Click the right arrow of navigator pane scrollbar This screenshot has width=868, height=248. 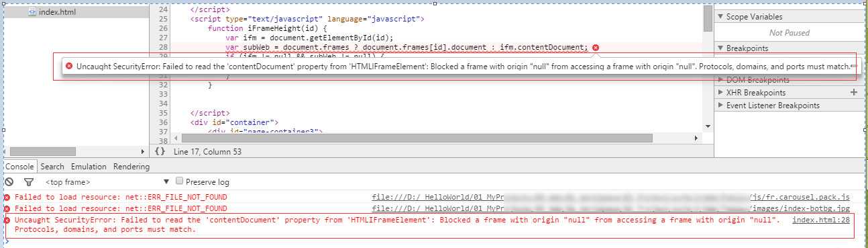[x=142, y=152]
